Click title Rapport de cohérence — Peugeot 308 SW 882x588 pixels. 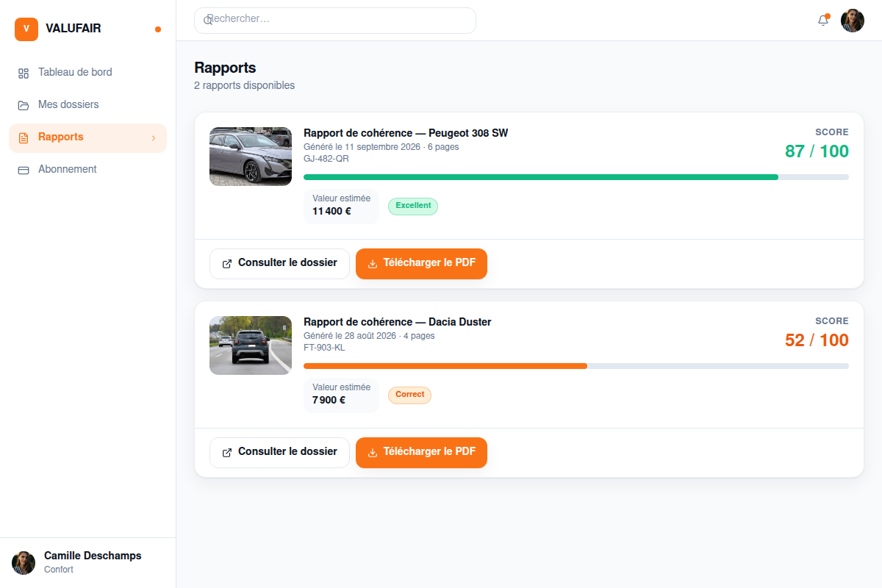(406, 133)
